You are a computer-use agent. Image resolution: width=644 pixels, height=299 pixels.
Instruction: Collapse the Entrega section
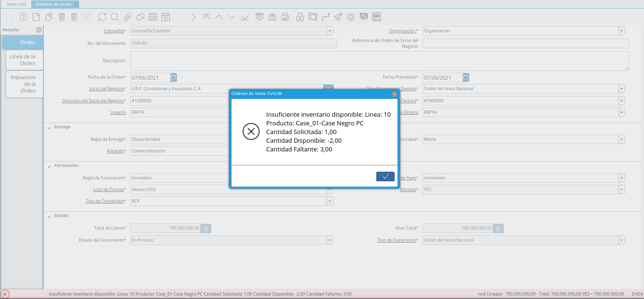[49, 127]
